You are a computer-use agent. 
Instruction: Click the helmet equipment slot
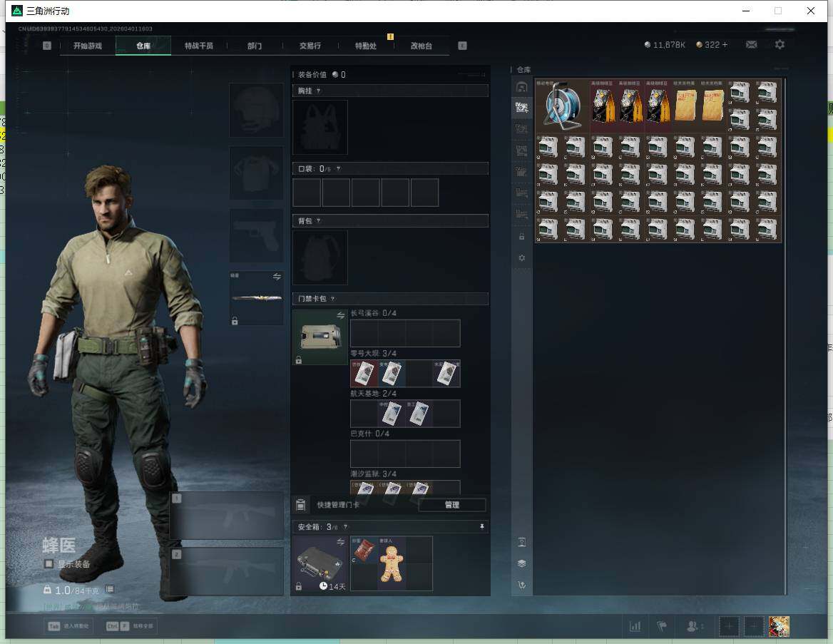pos(256,110)
